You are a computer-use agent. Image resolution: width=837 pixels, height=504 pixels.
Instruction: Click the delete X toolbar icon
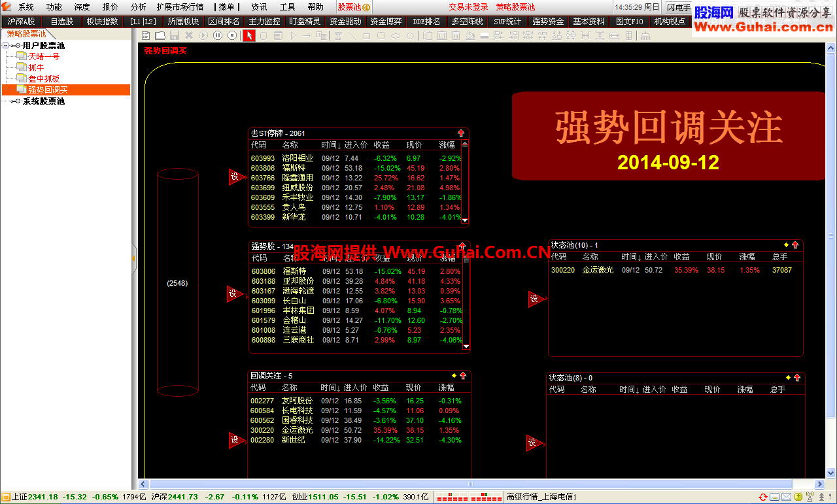tap(189, 35)
